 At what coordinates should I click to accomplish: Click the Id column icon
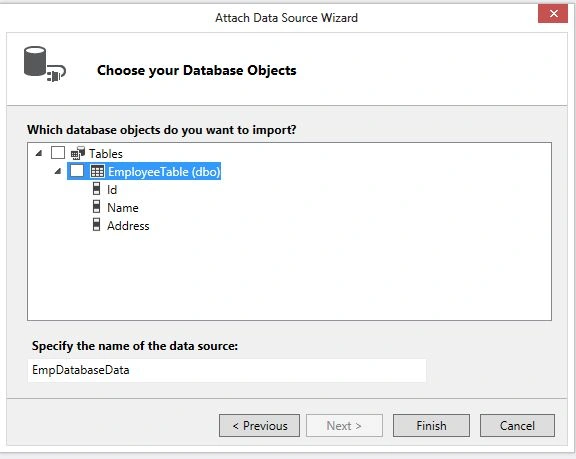click(96, 189)
